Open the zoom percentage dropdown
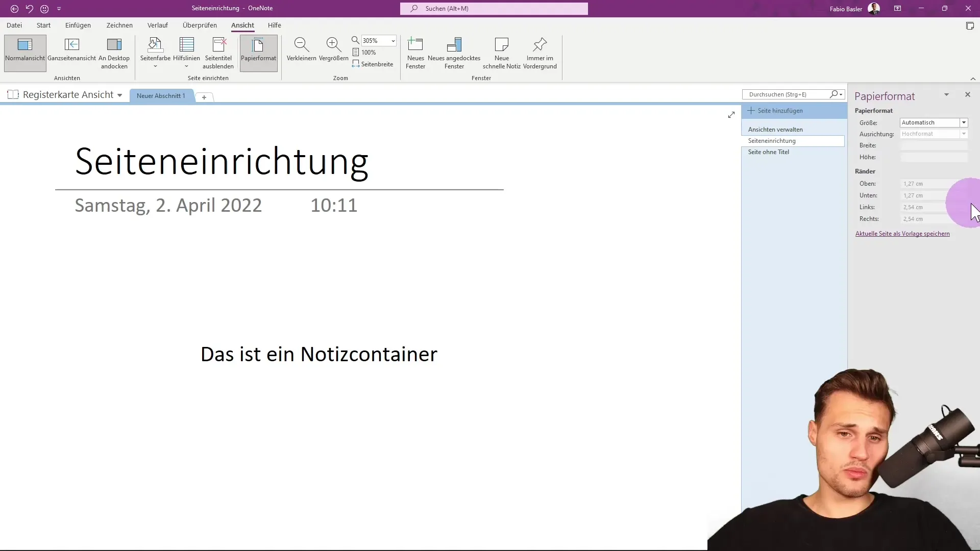980x551 pixels. [x=393, y=41]
